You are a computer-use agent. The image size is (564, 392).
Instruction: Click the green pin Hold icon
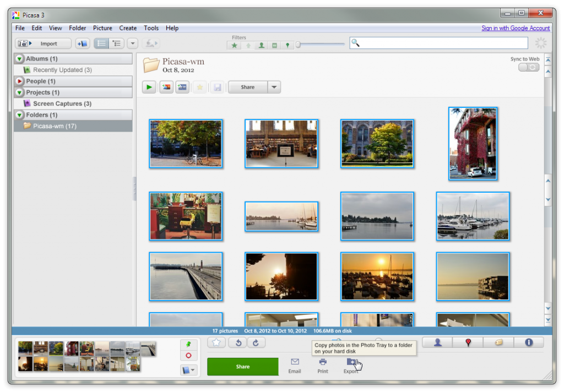(188, 345)
